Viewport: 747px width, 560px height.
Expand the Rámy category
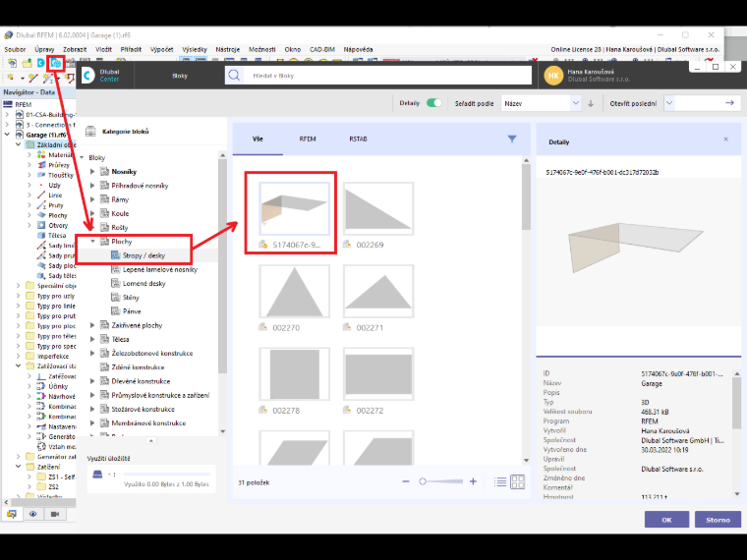[x=93, y=199]
